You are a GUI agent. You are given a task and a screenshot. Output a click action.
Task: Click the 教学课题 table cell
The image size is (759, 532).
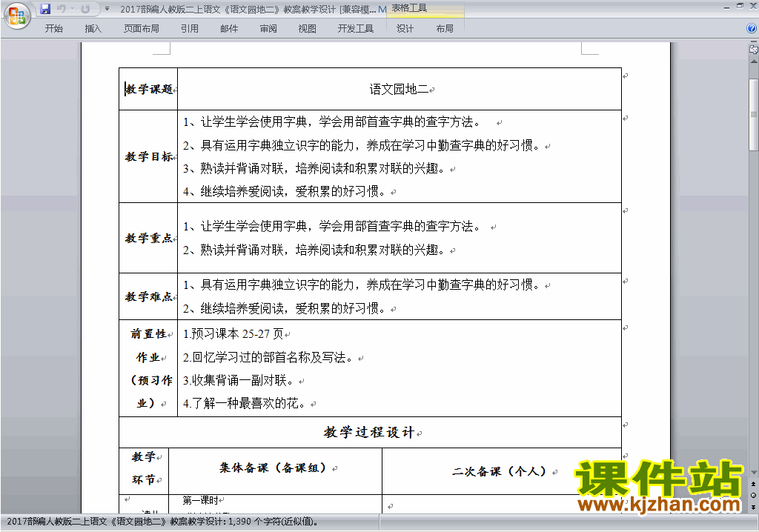point(148,89)
